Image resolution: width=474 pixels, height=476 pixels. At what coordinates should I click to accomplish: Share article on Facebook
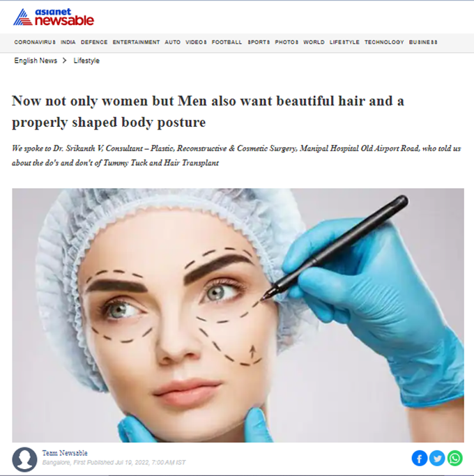click(420, 458)
